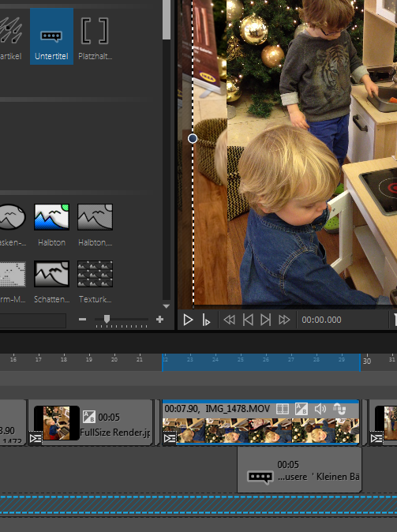Click A/B transition icon on FullSize Render clip
The image size is (397, 532).
[x=89, y=417]
